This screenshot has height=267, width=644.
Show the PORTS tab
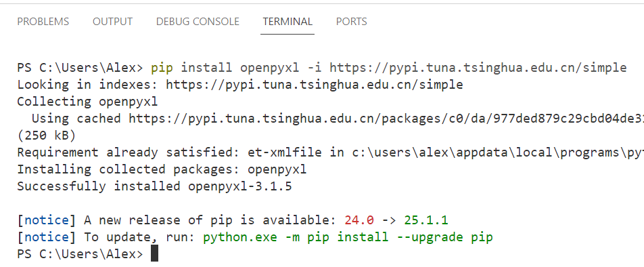coord(352,22)
